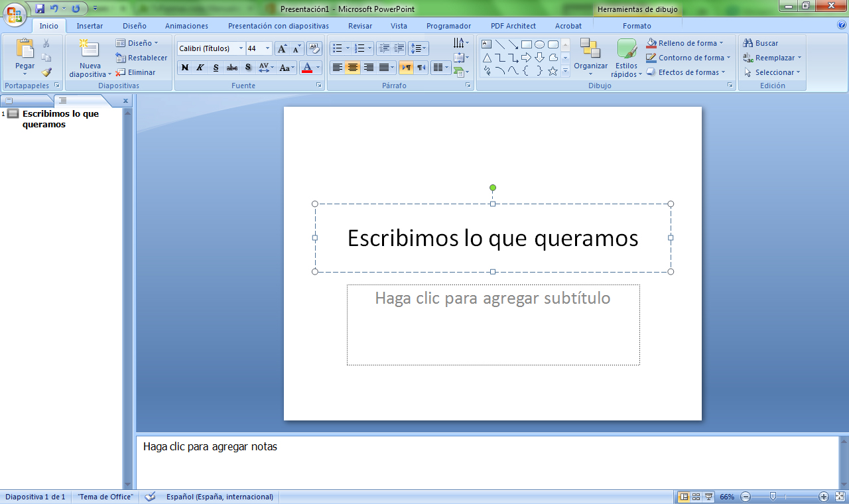
Task: Switch to the Insertar ribbon tab
Action: [90, 26]
